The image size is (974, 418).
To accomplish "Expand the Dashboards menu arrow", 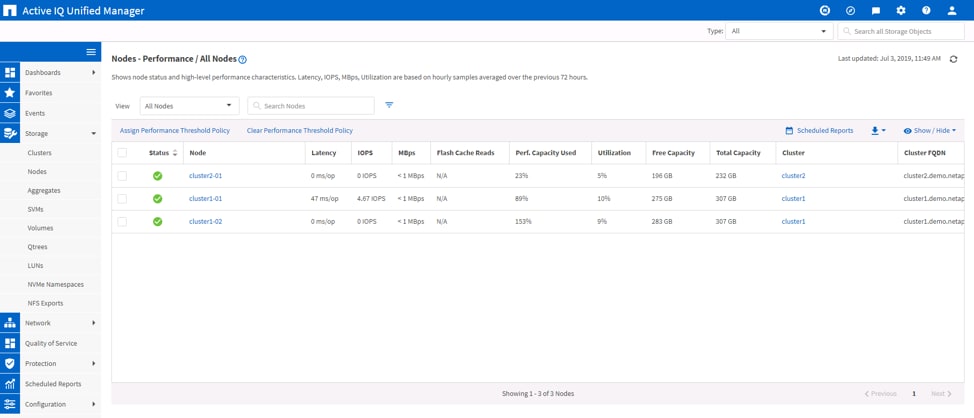I will [x=94, y=73].
